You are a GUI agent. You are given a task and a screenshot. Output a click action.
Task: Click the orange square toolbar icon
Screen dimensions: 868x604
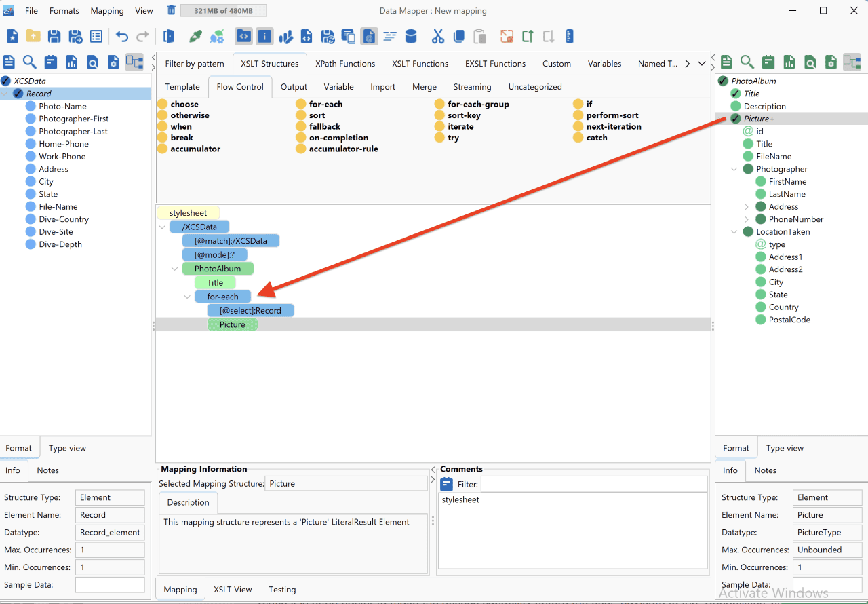(x=507, y=37)
